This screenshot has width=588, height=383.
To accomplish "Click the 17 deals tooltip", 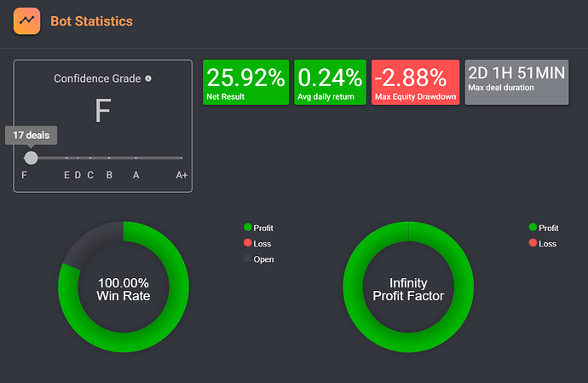I will [32, 135].
